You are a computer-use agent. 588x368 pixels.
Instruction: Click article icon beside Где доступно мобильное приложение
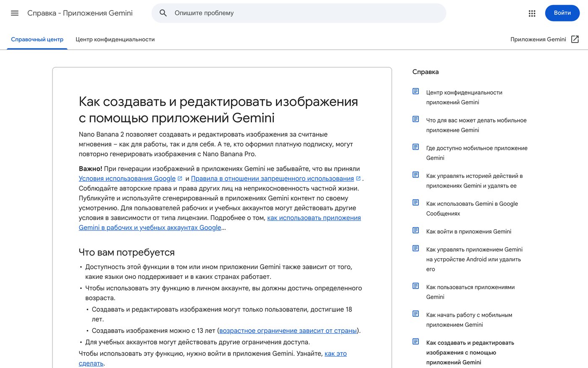coord(416,147)
